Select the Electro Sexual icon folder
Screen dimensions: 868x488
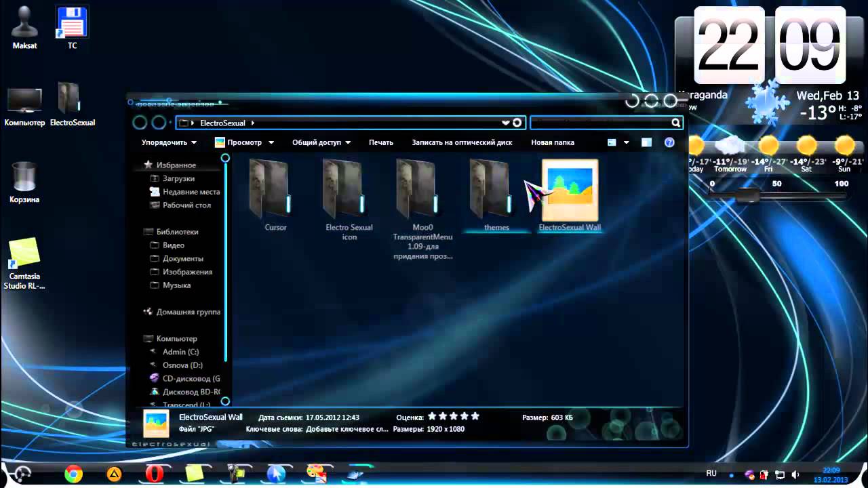coord(349,199)
